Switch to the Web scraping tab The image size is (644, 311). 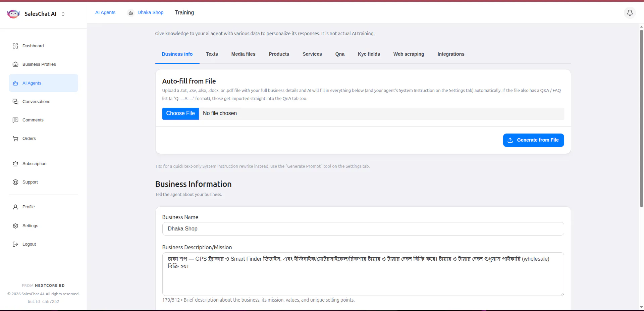[409, 54]
